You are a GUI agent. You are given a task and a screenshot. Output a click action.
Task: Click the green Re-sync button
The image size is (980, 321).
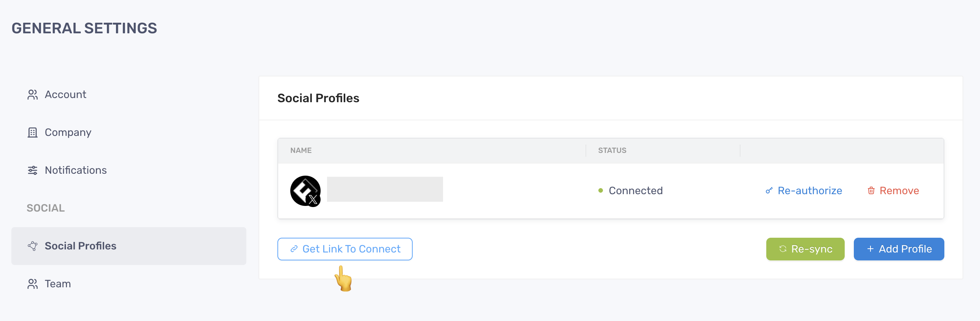tap(805, 249)
